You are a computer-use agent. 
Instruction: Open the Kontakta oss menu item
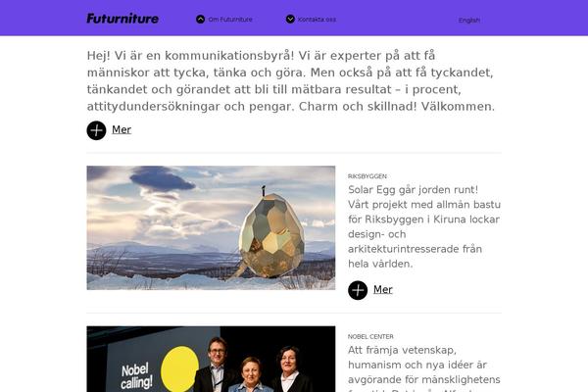pos(317,20)
